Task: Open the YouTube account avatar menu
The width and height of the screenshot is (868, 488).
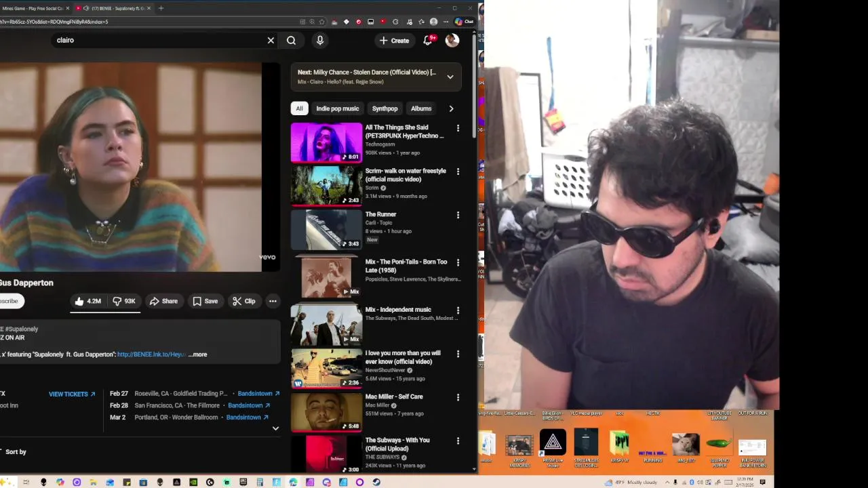Action: pos(452,40)
